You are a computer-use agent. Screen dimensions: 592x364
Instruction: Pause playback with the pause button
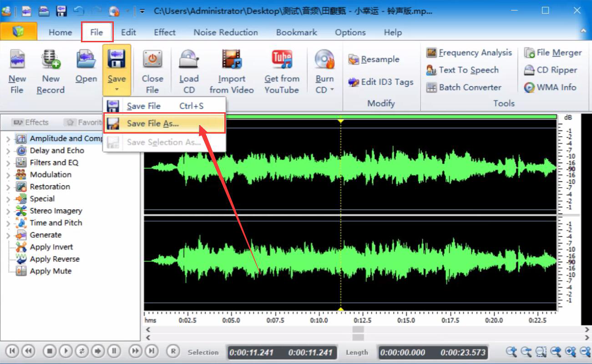(x=114, y=351)
